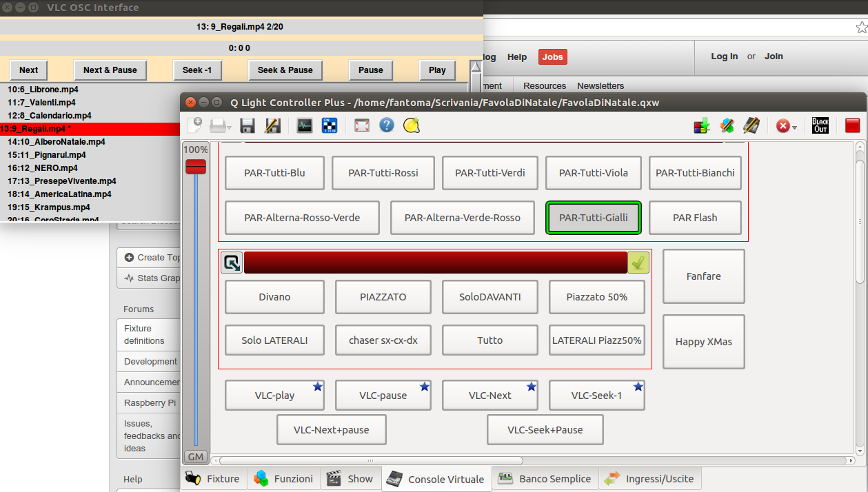
Task: Start PAR-Alterna-Rosso-Verde
Action: pyautogui.click(x=302, y=218)
